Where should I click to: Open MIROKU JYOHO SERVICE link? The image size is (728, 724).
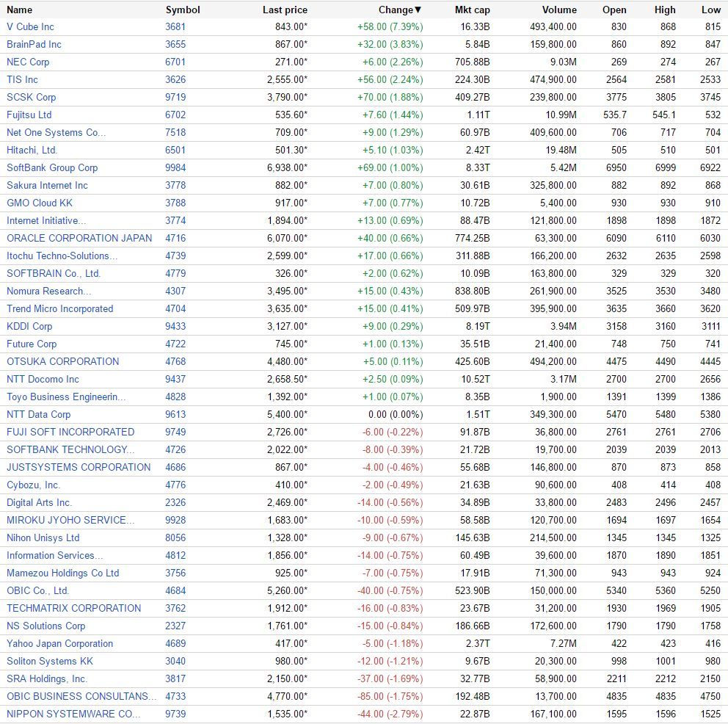tap(70, 521)
